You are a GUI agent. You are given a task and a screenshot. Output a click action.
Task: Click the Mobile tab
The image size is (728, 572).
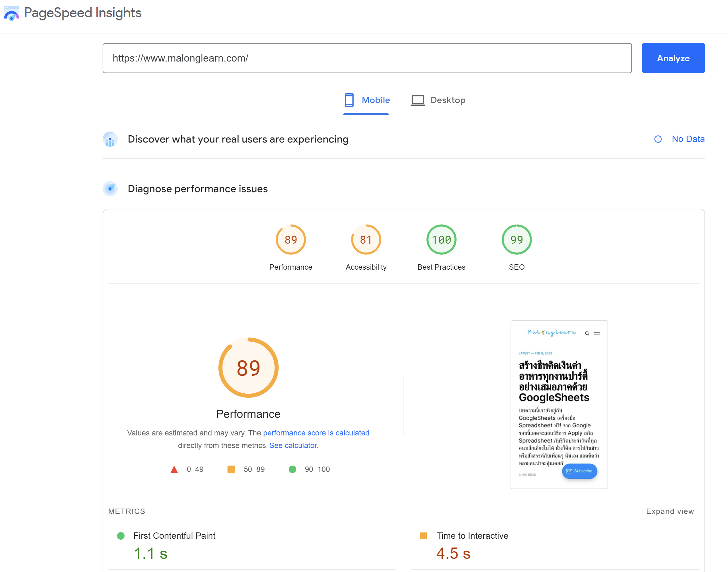tap(367, 100)
